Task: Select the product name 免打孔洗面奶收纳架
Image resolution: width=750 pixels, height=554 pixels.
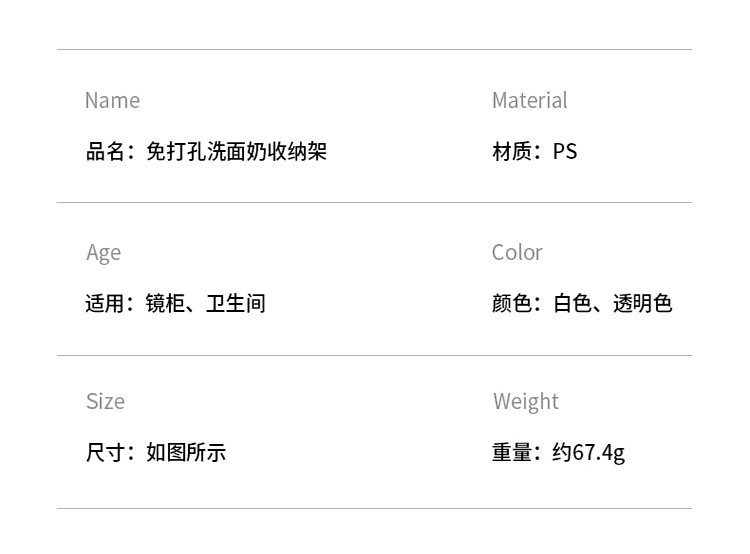Action: point(236,152)
